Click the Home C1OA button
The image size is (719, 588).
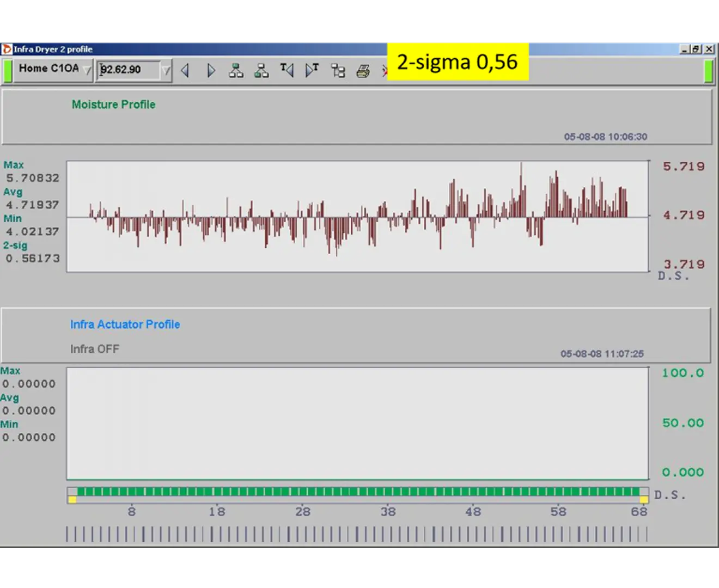pyautogui.click(x=48, y=69)
